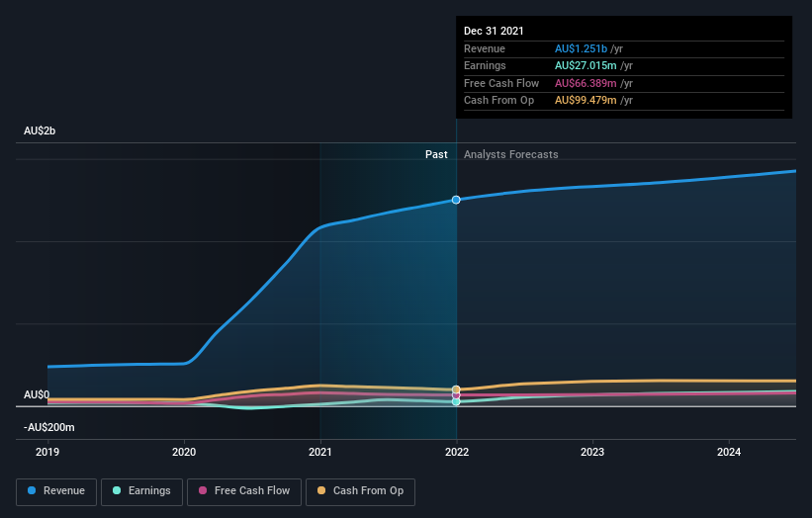This screenshot has width=812, height=518.
Task: Click the pink Free Cash Flow data marker
Action: tap(456, 395)
